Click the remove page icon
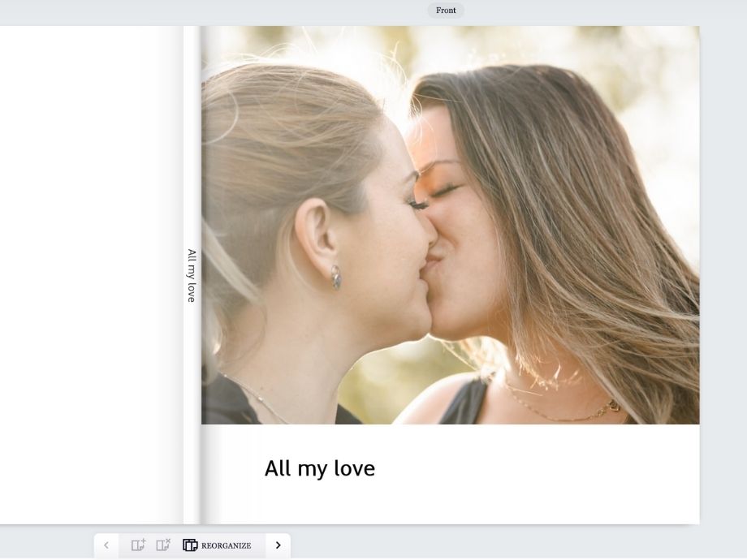The image size is (747, 560). pyautogui.click(x=163, y=545)
